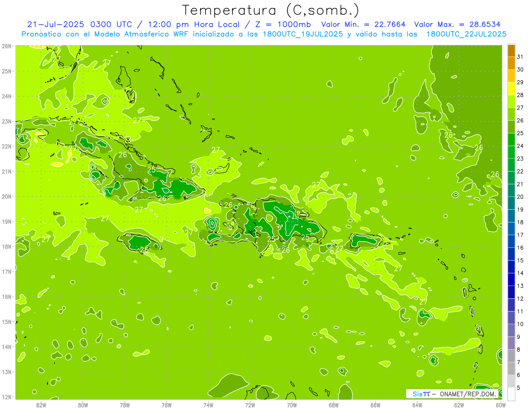This screenshot has height=411, width=532.
Task: Click the colorbar scale label 10
Action: pyautogui.click(x=520, y=324)
